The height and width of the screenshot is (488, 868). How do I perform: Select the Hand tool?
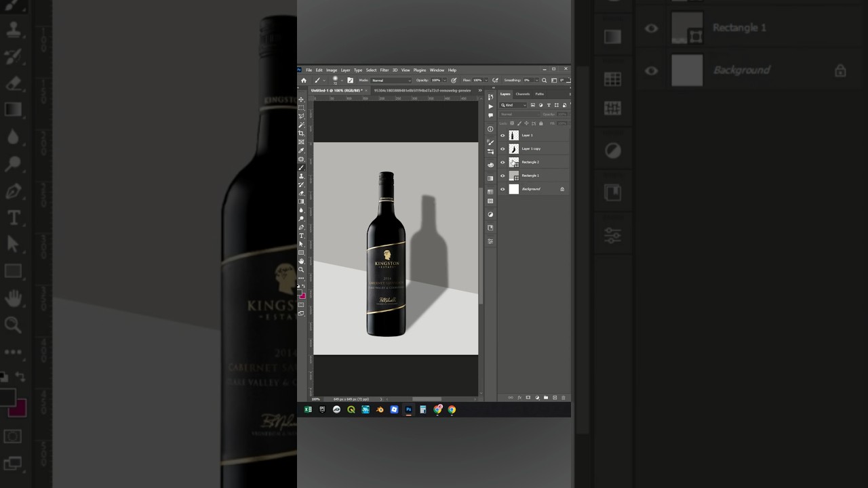point(302,261)
